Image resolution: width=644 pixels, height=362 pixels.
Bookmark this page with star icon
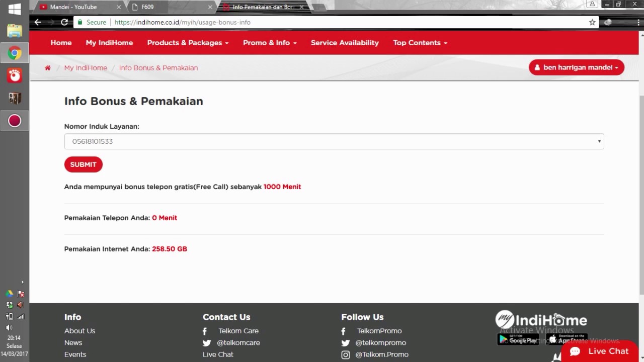pyautogui.click(x=592, y=22)
